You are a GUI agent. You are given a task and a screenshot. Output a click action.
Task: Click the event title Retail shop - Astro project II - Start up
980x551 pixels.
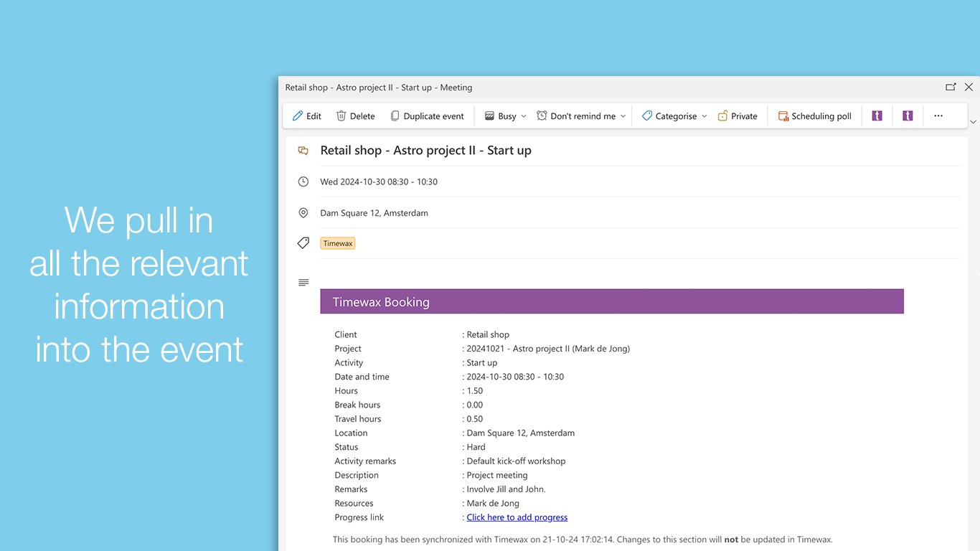pos(426,151)
